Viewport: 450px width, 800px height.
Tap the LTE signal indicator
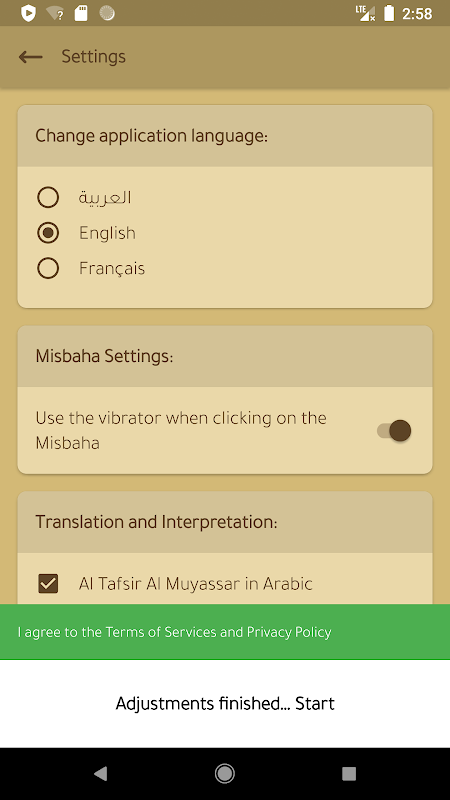click(366, 13)
